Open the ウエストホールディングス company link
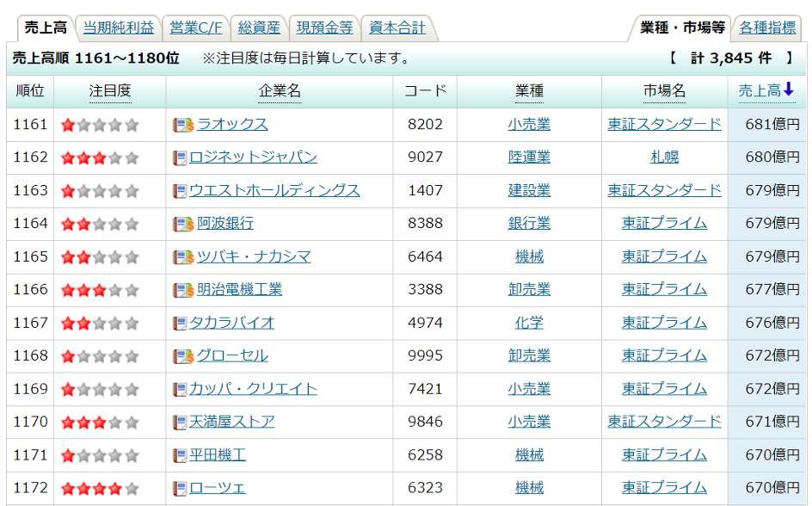Screen dimensions: 812x506 (x=274, y=190)
